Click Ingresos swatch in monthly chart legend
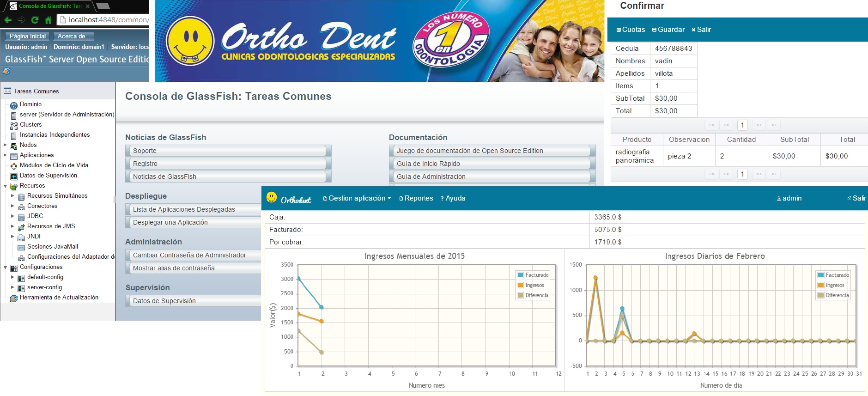Screen dimensions: 868x396 (521, 285)
